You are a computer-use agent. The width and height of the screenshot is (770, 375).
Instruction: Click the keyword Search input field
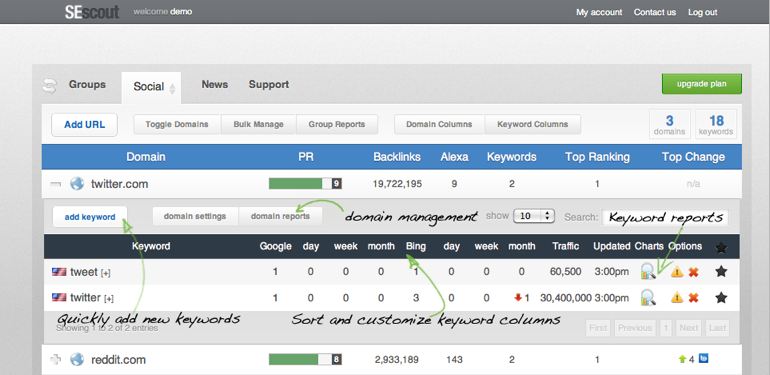[665, 217]
